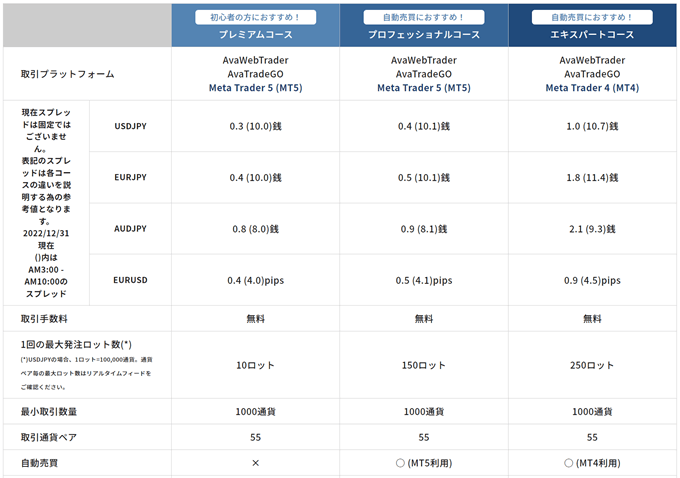The height and width of the screenshot is (478, 680).
Task: Select AUDJPY spread 0.9 (8.1)銭
Action: (424, 229)
